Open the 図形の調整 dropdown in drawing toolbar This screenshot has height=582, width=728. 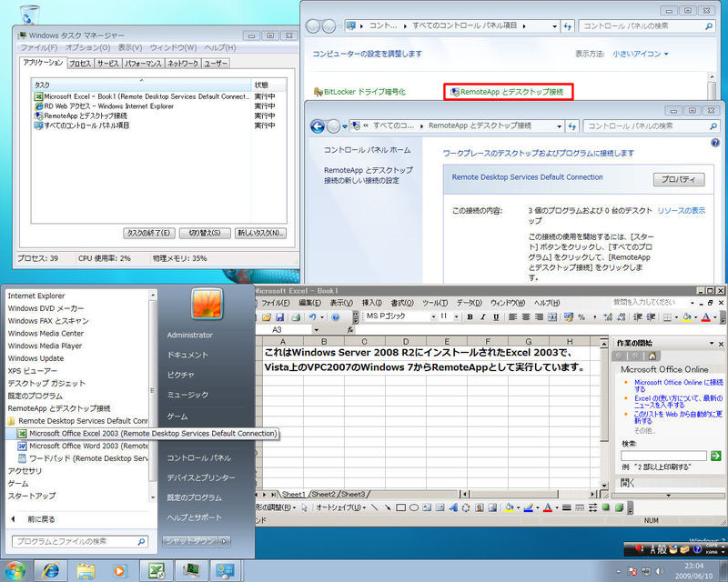coord(277,507)
